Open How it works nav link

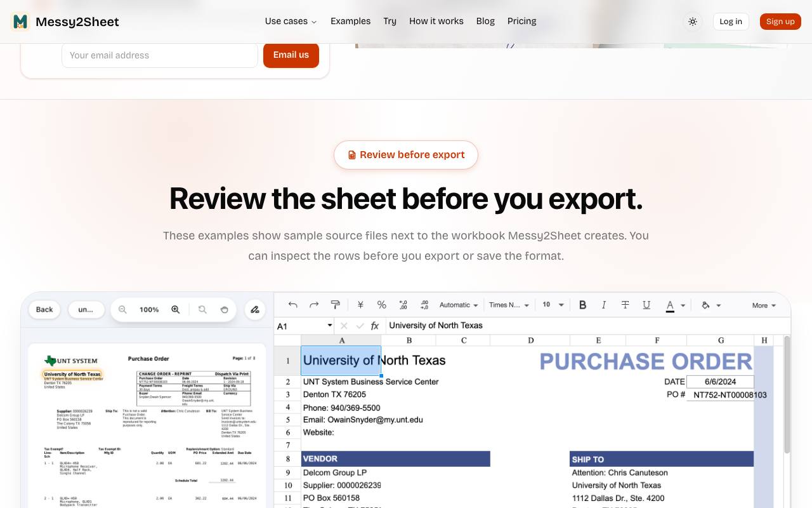[436, 22]
